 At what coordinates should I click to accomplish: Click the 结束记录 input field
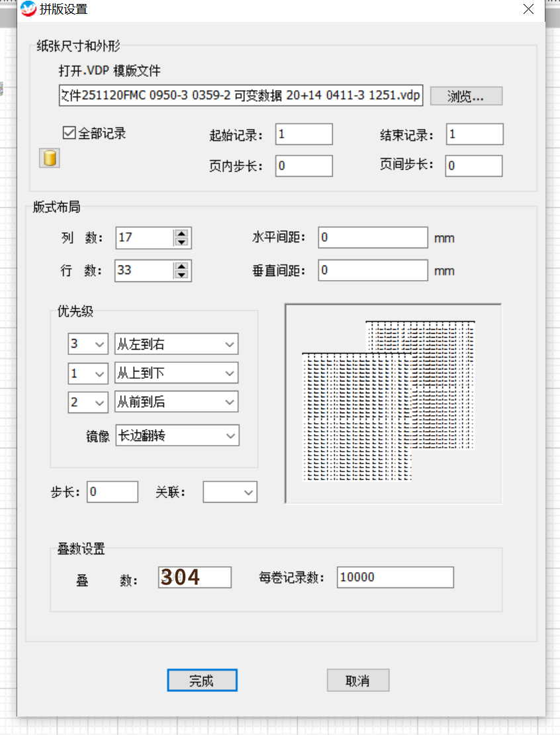(473, 134)
